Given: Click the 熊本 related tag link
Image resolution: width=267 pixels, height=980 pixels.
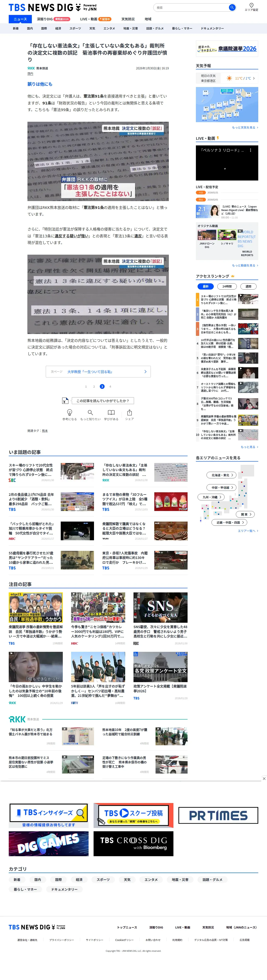Looking at the screenshot, I should pyautogui.click(x=45, y=431).
